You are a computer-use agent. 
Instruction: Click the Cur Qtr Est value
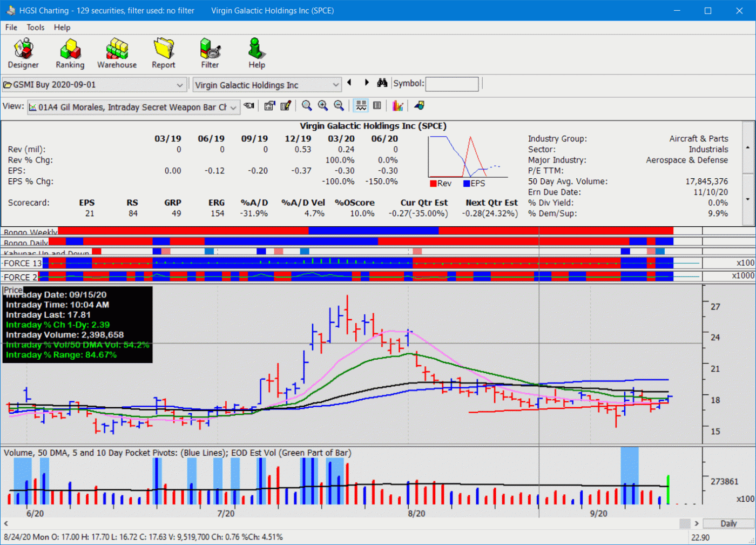point(418,213)
